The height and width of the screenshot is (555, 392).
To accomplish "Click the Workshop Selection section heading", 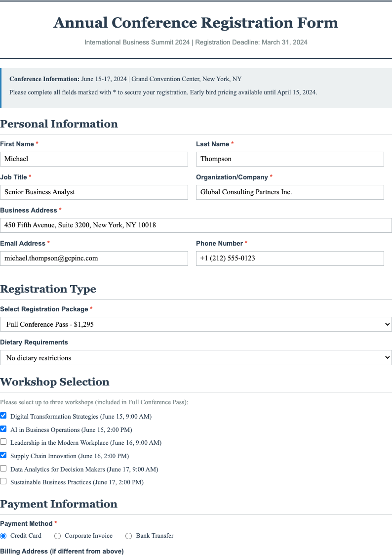I will coord(55,382).
